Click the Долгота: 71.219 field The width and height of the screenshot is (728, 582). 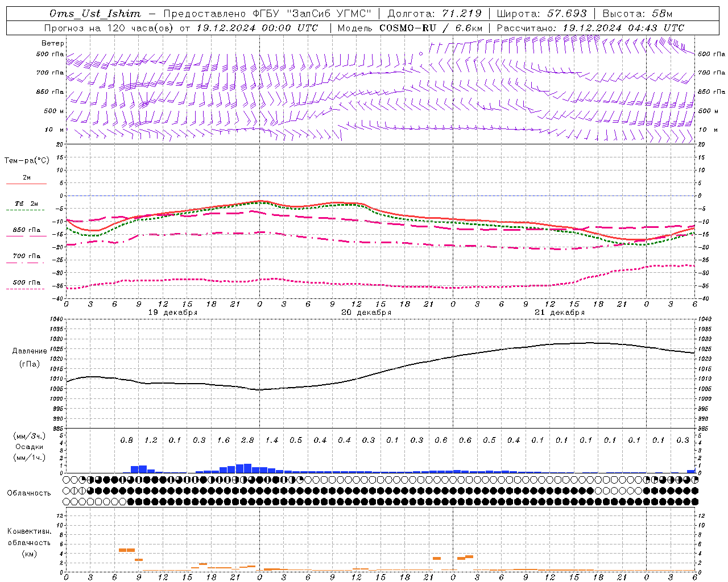(x=435, y=14)
